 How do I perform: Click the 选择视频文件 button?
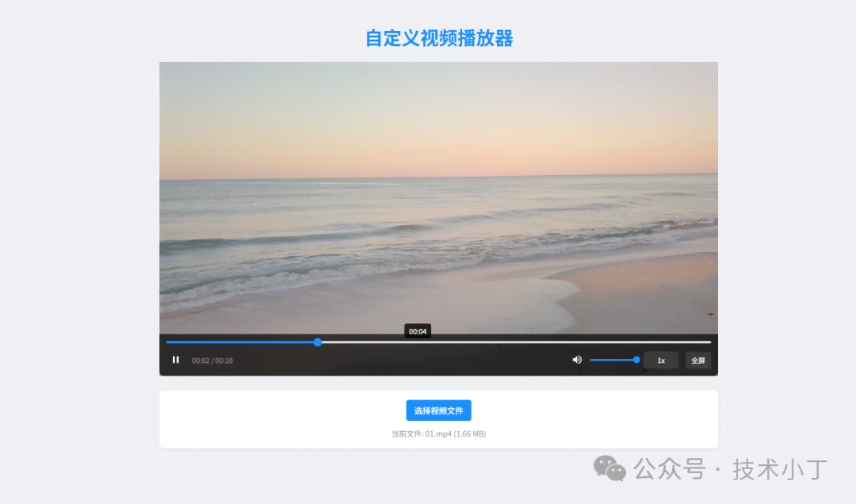(x=438, y=410)
